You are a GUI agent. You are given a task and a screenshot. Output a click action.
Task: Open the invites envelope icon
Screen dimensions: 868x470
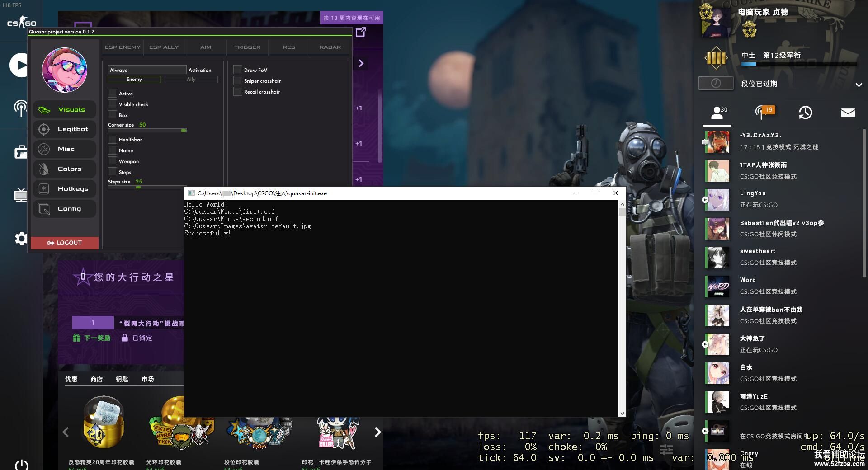point(848,113)
